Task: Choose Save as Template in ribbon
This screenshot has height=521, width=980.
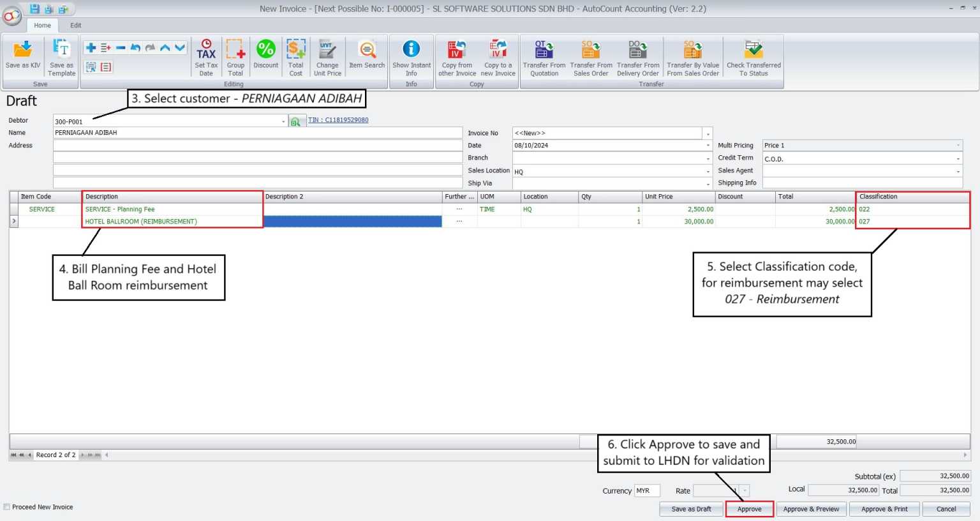Action: (62, 57)
